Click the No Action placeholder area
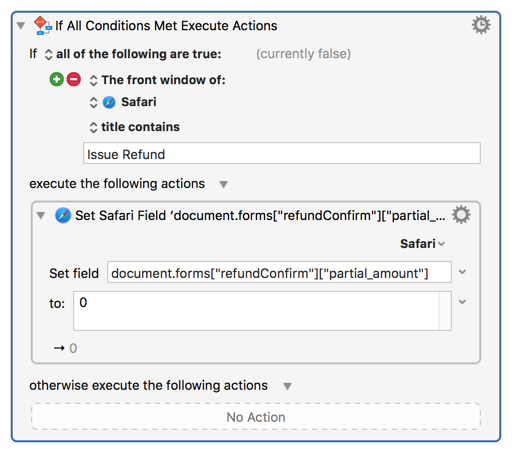 256,417
